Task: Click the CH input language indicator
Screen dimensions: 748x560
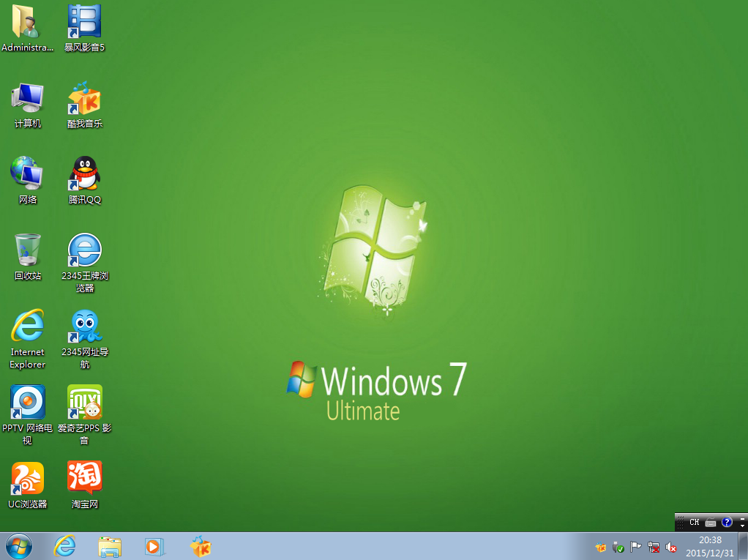Action: [x=694, y=523]
